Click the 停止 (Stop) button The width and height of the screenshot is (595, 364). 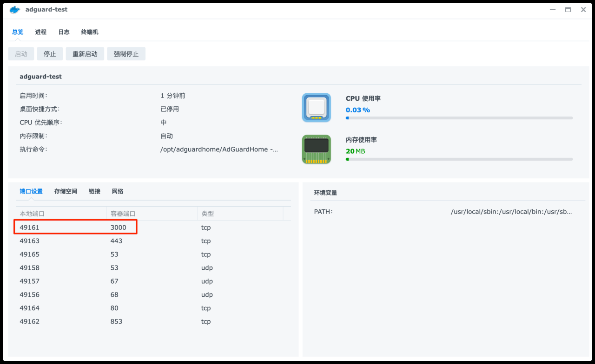[x=50, y=53]
